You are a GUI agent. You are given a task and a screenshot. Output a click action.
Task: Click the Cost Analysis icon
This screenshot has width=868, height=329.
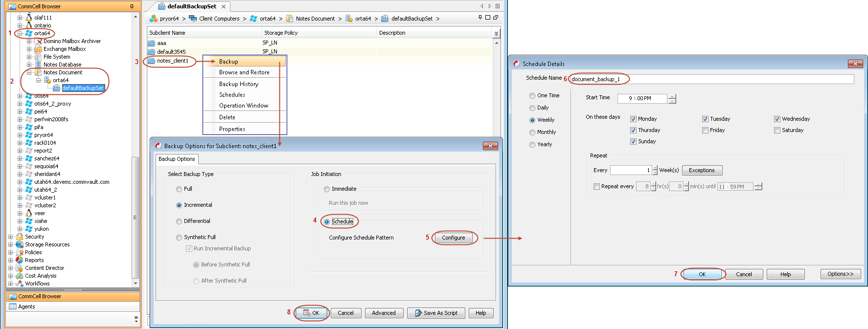pos(20,276)
